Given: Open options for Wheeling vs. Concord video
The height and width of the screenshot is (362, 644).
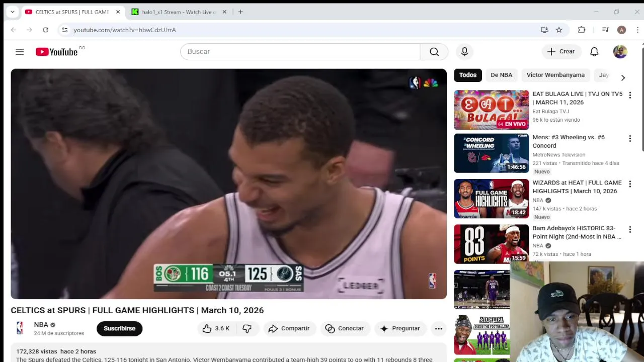Looking at the screenshot, I should coord(629,138).
